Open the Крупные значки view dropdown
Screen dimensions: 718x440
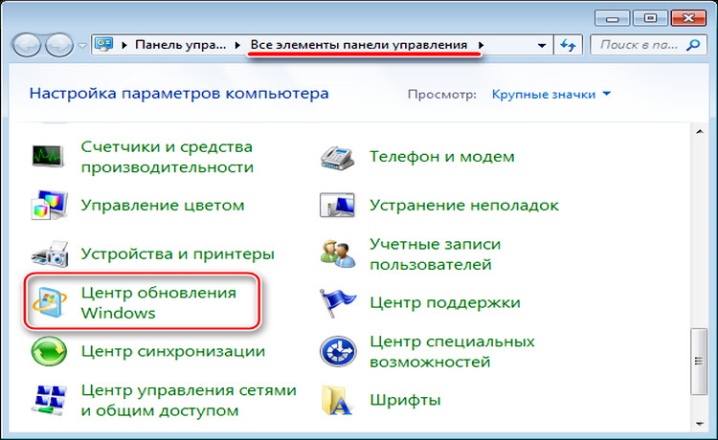[x=551, y=94]
